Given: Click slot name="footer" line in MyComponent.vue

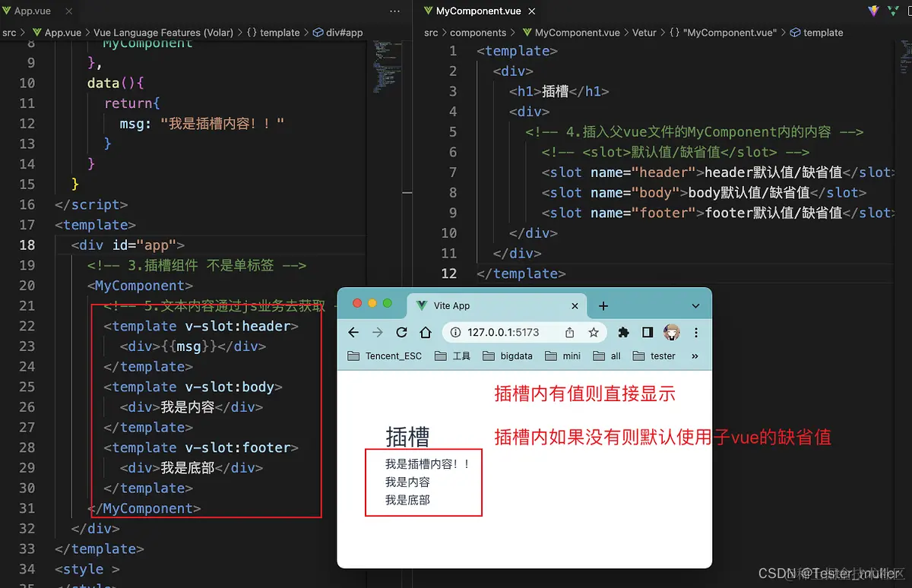Looking at the screenshot, I should [x=718, y=213].
